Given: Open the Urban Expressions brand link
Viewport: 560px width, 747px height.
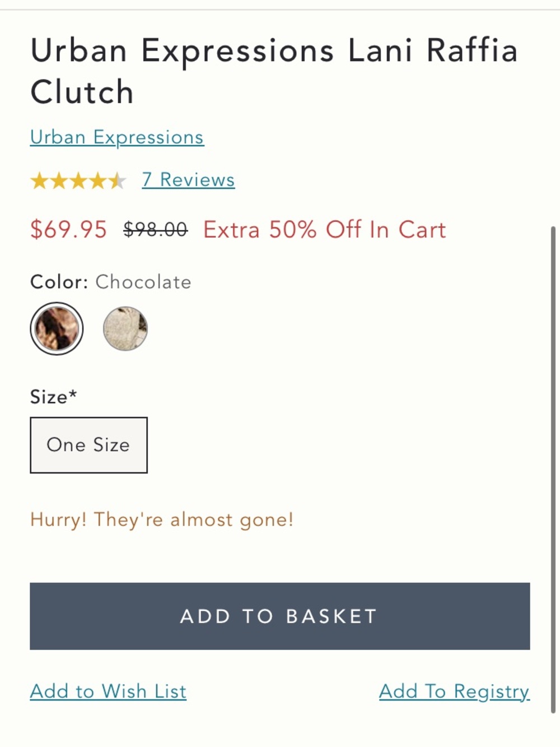Looking at the screenshot, I should pos(117,137).
